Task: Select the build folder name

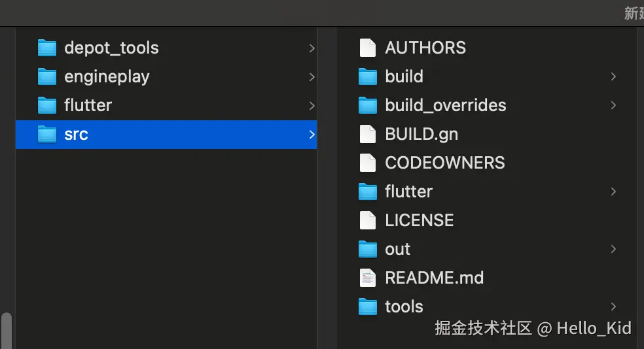Action: click(x=404, y=76)
